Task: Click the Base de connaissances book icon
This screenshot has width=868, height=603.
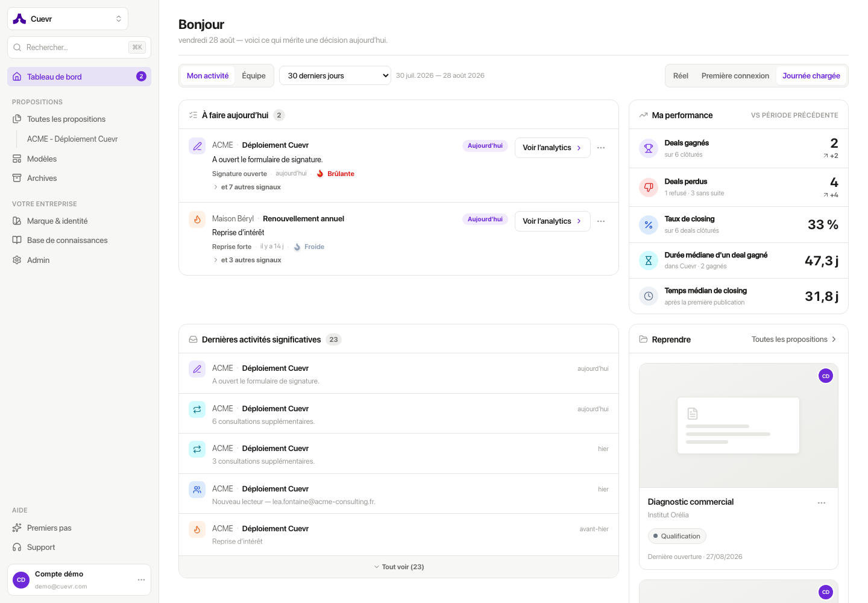Action: click(17, 240)
